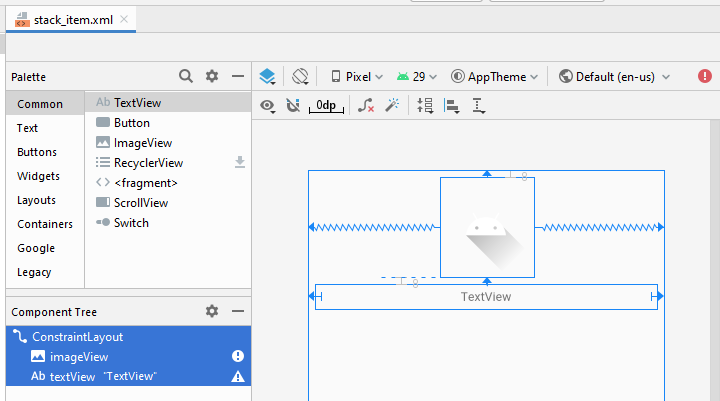Viewport: 720px width, 401px height.
Task: Click textView warning triangle icon
Action: tap(238, 377)
